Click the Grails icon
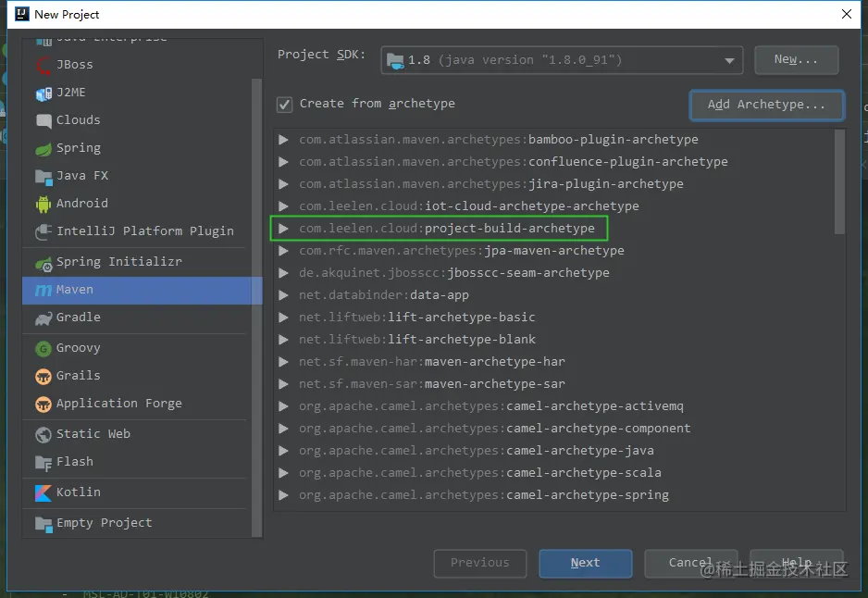This screenshot has width=868, height=598. pyautogui.click(x=43, y=377)
